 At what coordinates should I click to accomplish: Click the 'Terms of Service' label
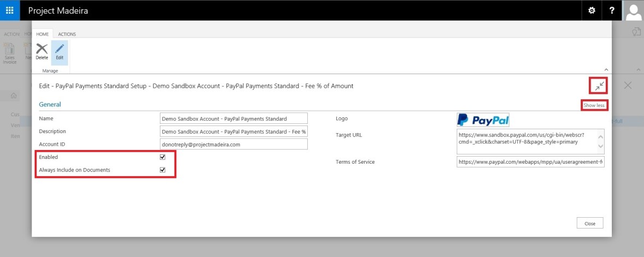pos(355,162)
